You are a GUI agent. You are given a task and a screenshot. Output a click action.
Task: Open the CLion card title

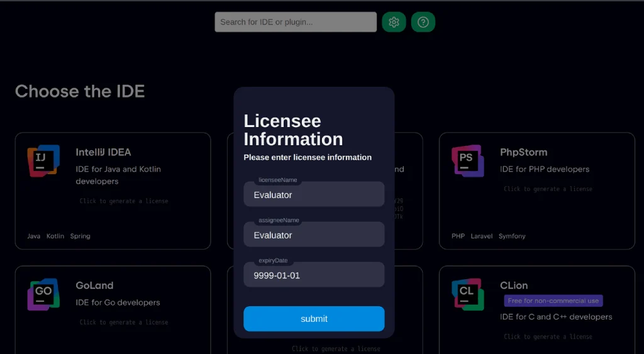point(514,285)
